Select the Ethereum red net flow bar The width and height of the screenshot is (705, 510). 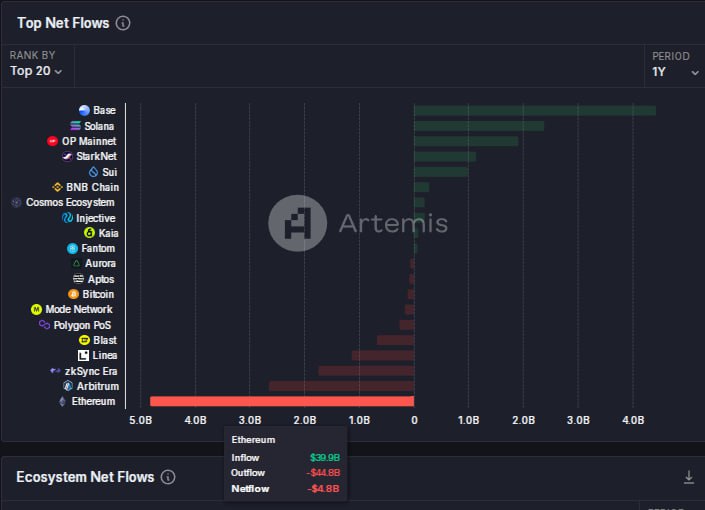click(282, 401)
